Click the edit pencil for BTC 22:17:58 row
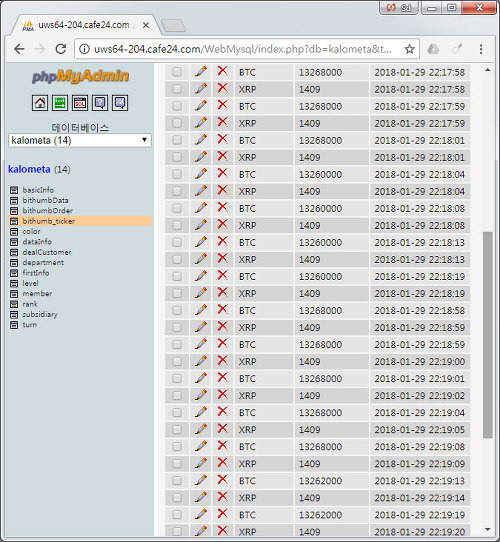Viewport: 500px width, 542px height. coord(201,72)
